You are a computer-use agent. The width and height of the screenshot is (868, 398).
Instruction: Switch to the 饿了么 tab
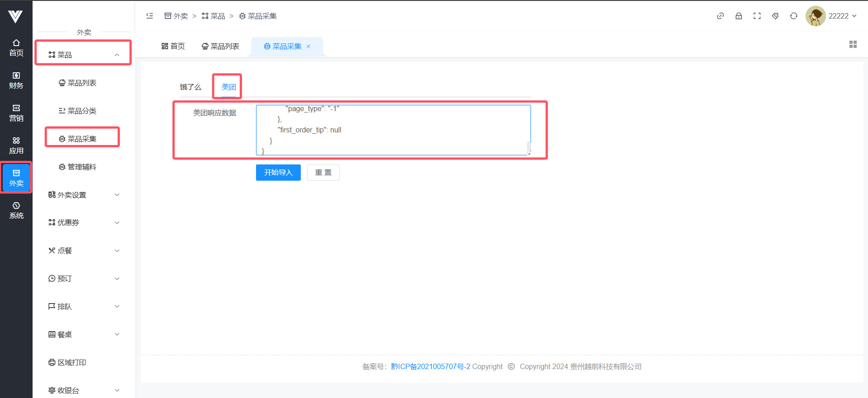tap(190, 87)
